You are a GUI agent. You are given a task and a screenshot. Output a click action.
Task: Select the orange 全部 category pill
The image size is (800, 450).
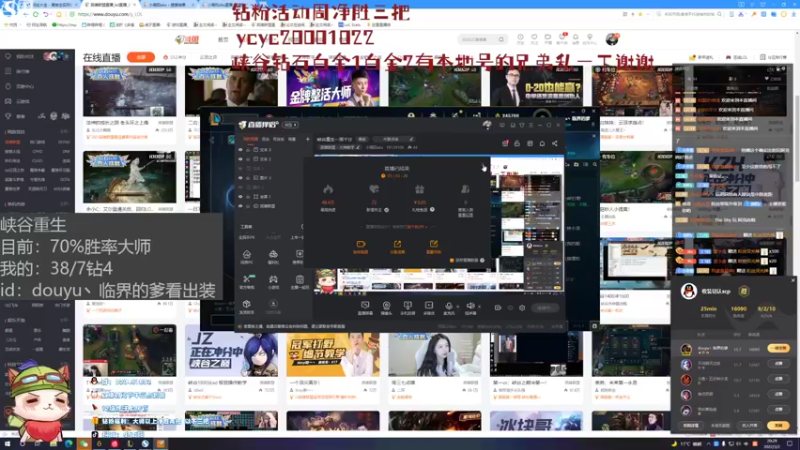[141, 57]
